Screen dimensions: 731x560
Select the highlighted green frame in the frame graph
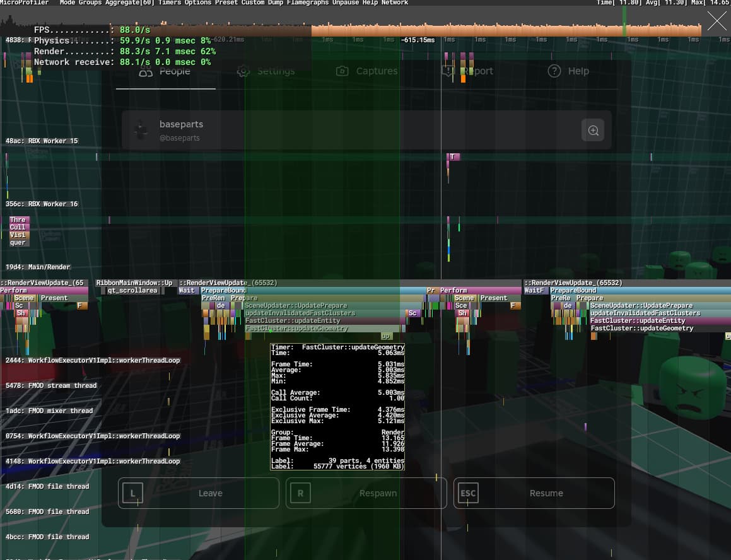[x=624, y=25]
